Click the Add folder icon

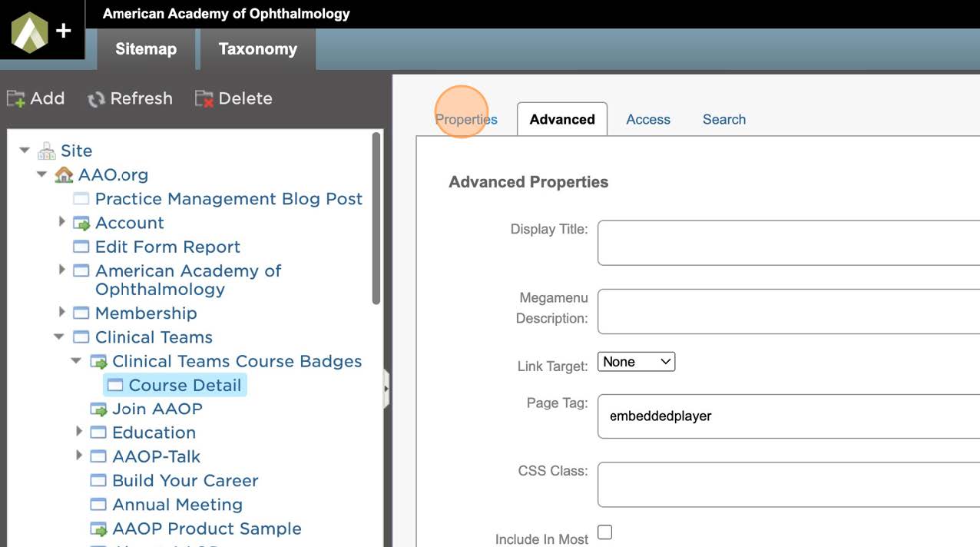click(16, 98)
